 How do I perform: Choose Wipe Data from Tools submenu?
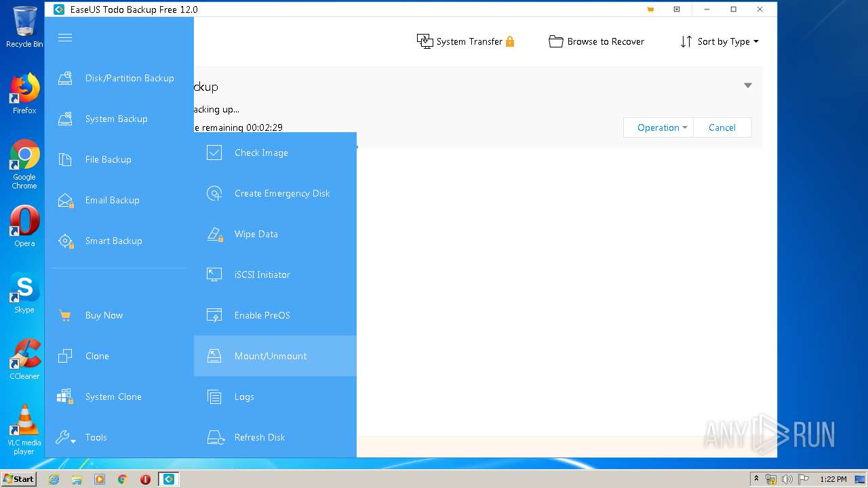pos(275,234)
